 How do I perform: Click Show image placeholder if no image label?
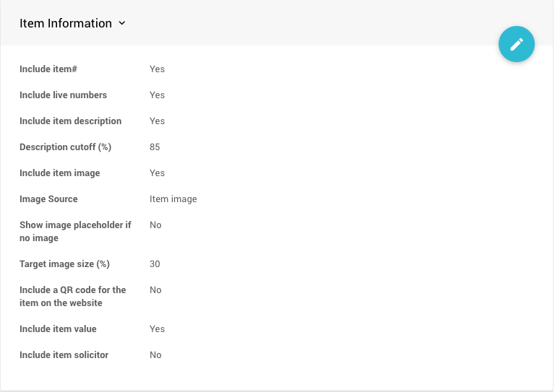click(75, 232)
